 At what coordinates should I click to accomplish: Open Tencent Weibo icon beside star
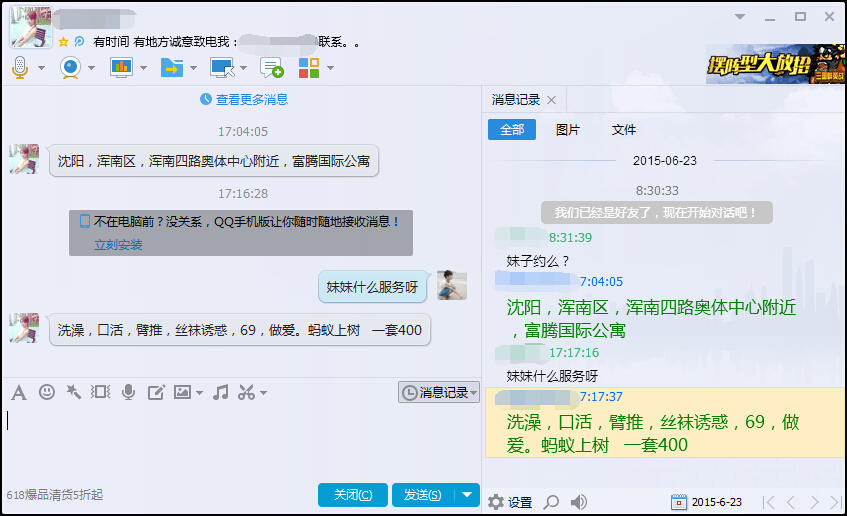coord(79,42)
